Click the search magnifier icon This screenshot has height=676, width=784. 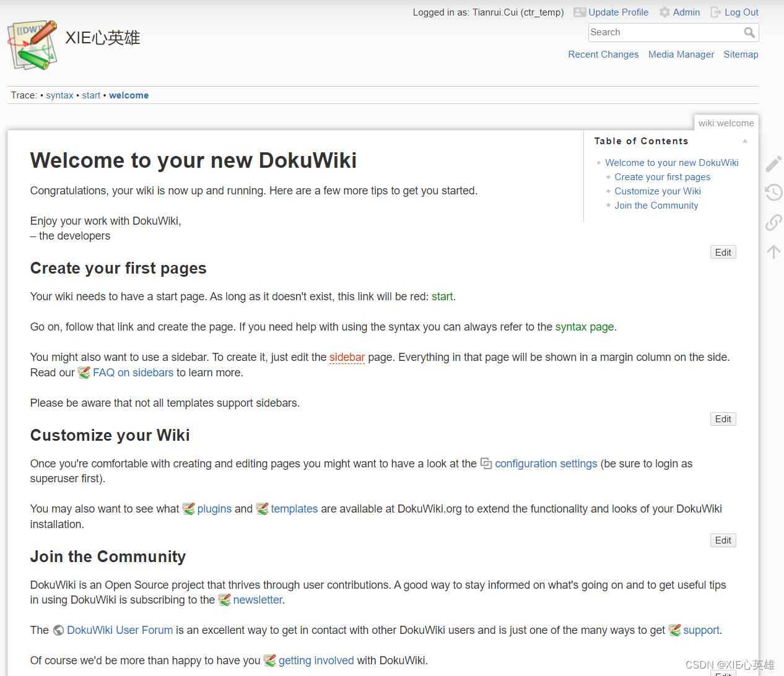(x=749, y=33)
